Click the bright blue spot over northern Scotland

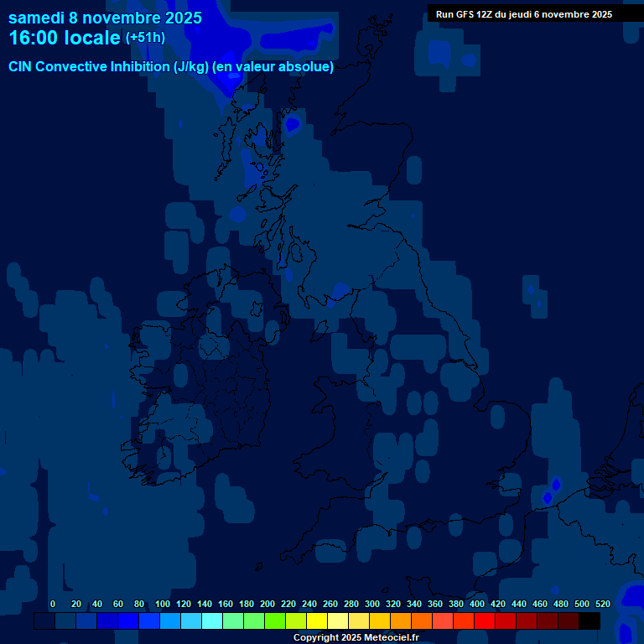pyautogui.click(x=291, y=124)
